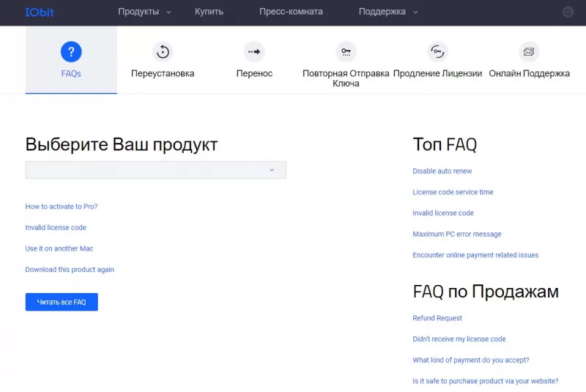Click the Онлайн Поддержка envelope icon

[x=529, y=51]
